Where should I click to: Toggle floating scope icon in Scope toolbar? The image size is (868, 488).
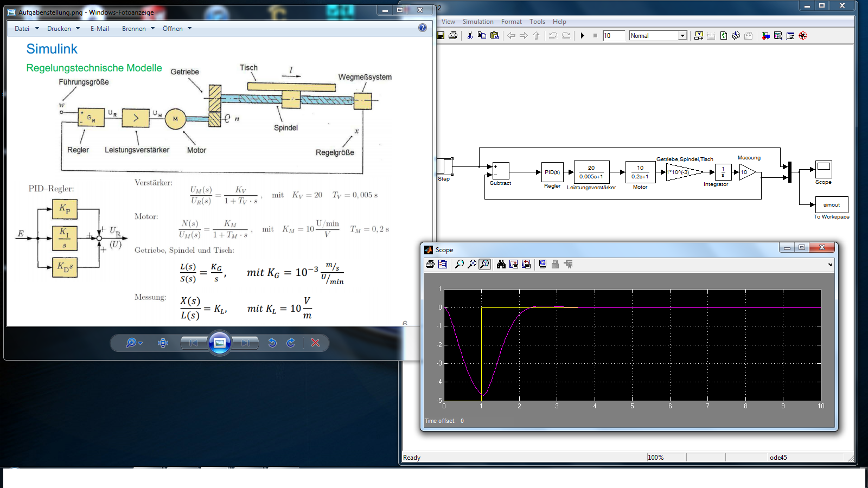point(542,264)
